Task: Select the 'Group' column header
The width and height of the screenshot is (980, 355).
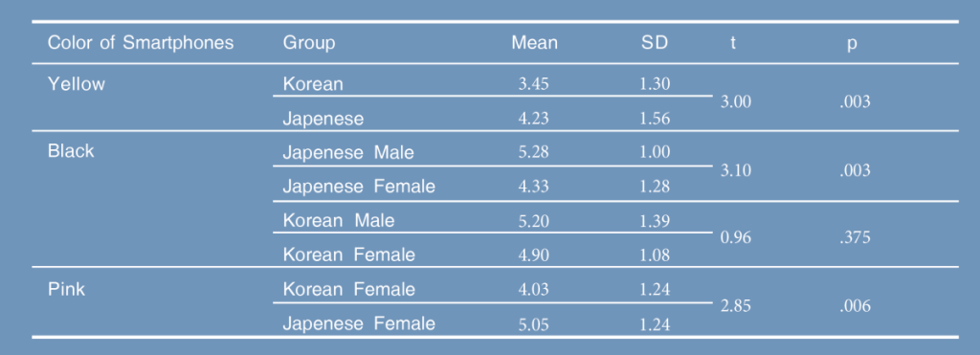Action: click(309, 43)
